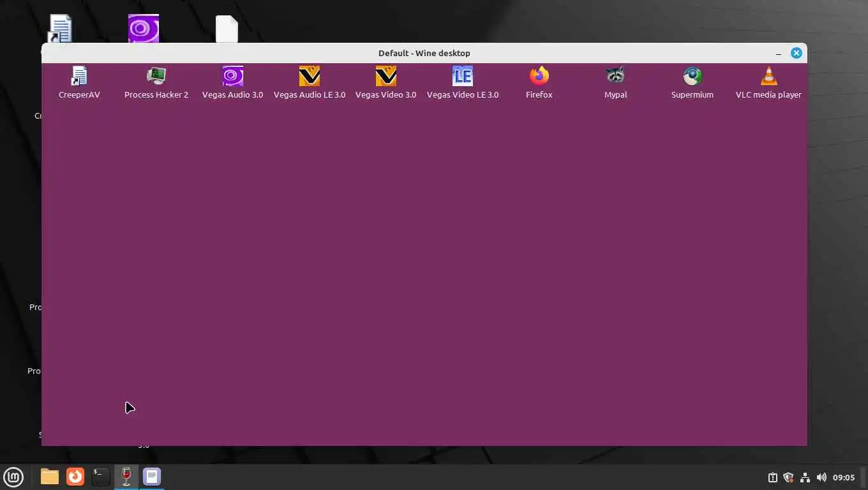Viewport: 868px width, 490px height.
Task: Launch Firefox from the taskbar
Action: coord(75,477)
